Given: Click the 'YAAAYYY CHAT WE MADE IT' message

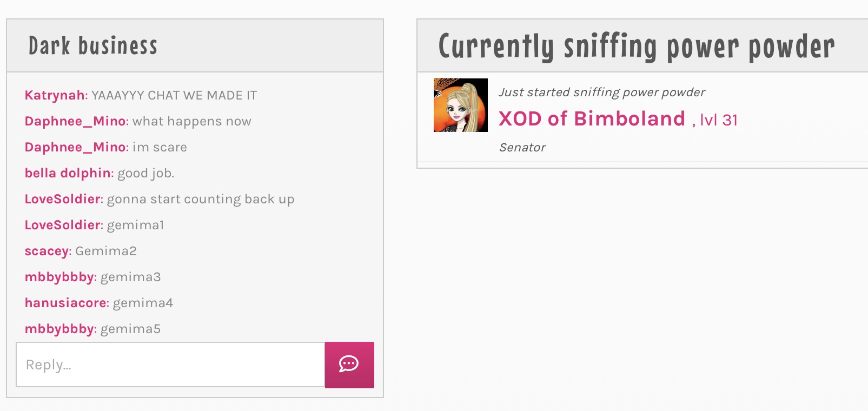Looking at the screenshot, I should [174, 95].
